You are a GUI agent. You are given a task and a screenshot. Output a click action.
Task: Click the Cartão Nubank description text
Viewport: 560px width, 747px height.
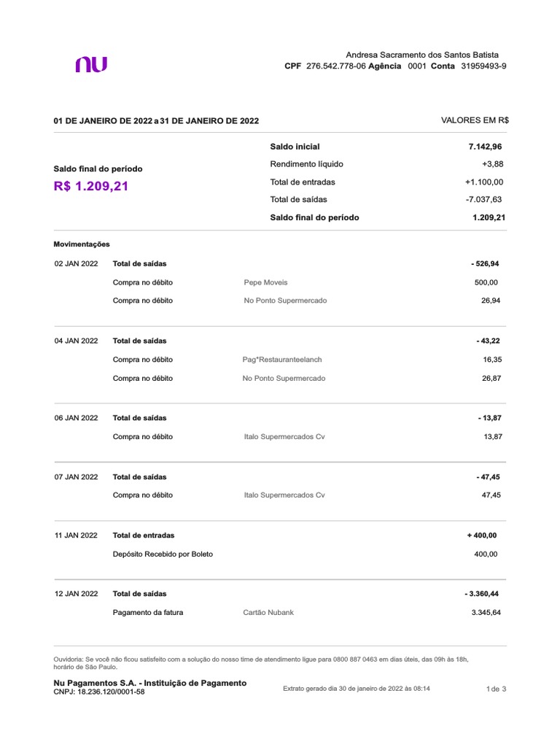click(x=268, y=613)
